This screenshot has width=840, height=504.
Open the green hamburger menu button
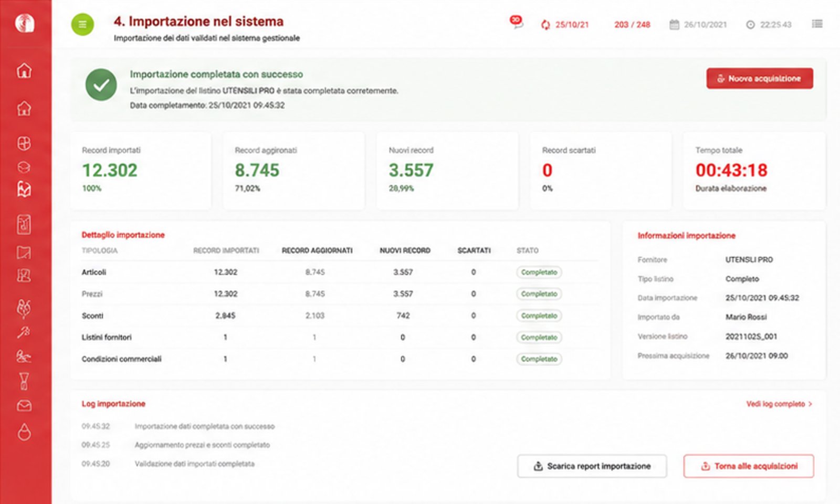coord(82,24)
